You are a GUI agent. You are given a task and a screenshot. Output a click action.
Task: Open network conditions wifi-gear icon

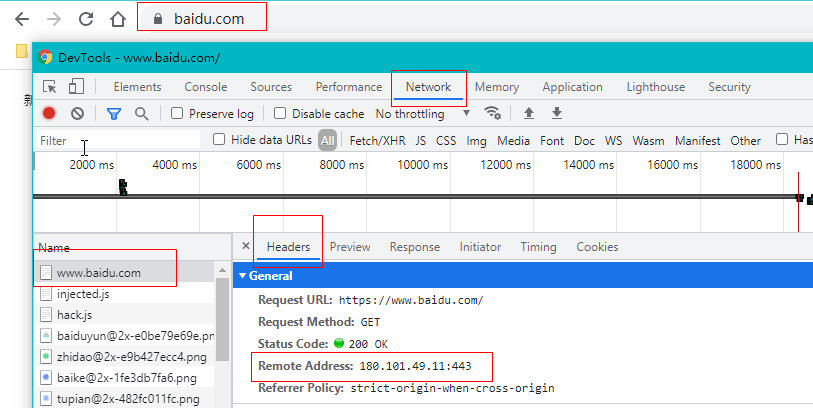(x=493, y=112)
